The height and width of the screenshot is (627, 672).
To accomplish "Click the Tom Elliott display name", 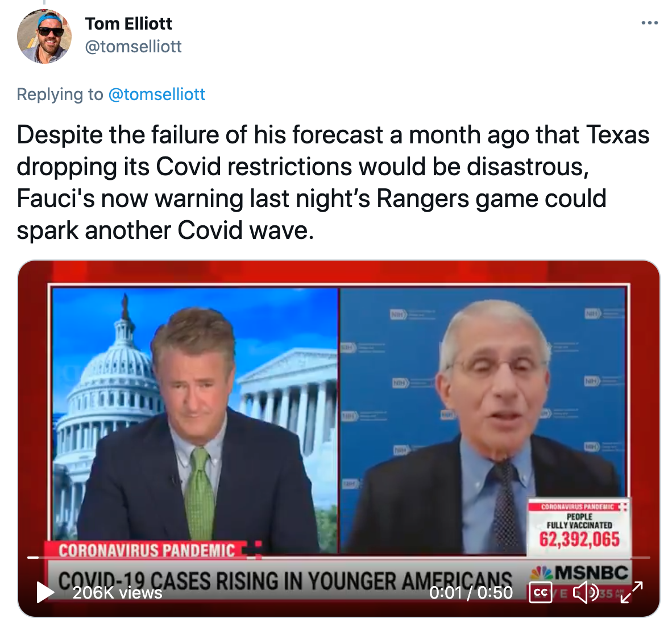I will point(128,23).
